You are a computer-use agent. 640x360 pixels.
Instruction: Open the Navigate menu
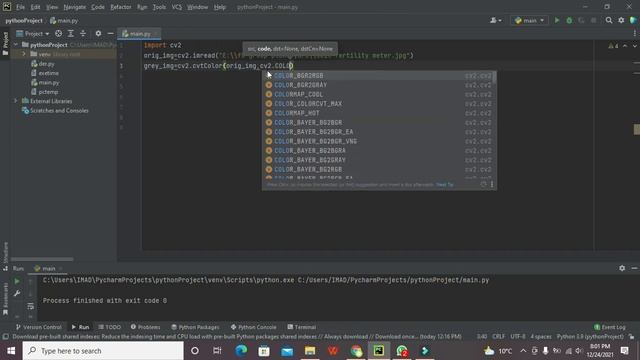click(75, 7)
